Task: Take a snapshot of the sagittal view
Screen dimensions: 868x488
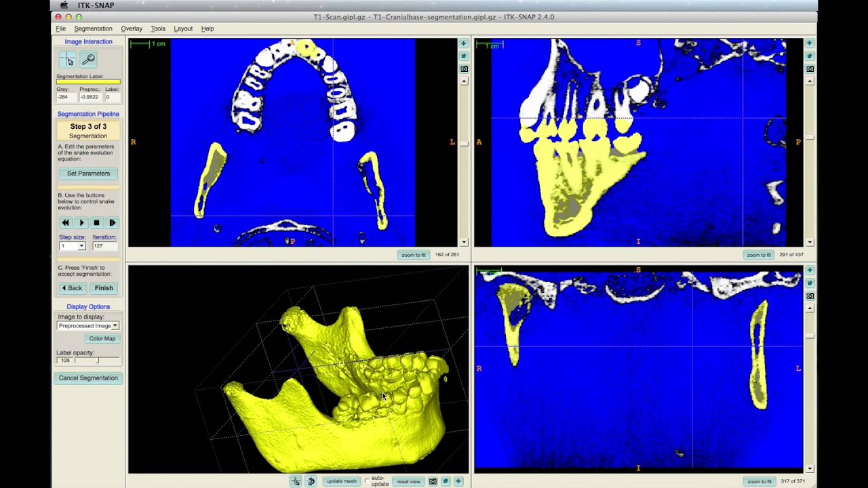Action: (x=810, y=69)
